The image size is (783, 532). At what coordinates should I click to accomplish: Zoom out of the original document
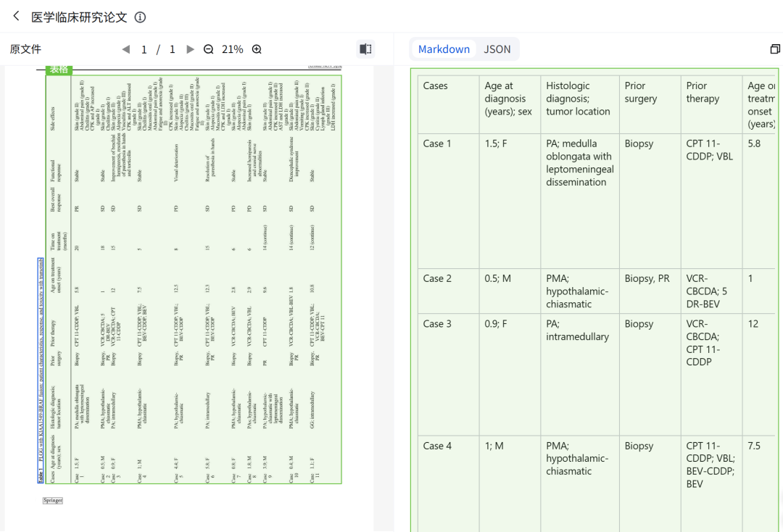209,49
